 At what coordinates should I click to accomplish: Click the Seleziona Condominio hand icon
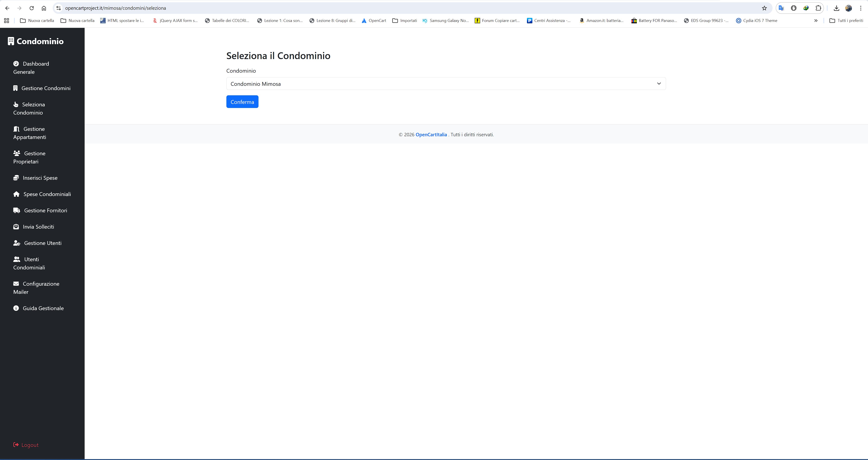tap(17, 104)
